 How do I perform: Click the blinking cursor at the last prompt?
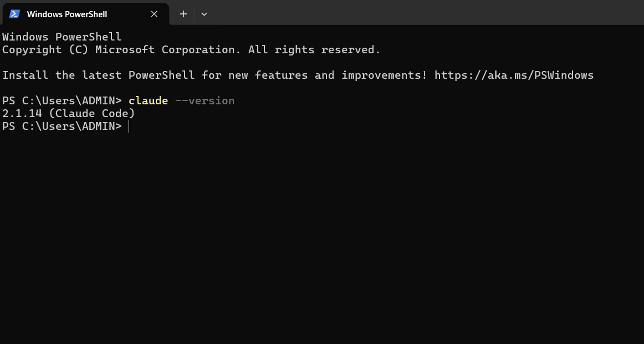tap(129, 127)
